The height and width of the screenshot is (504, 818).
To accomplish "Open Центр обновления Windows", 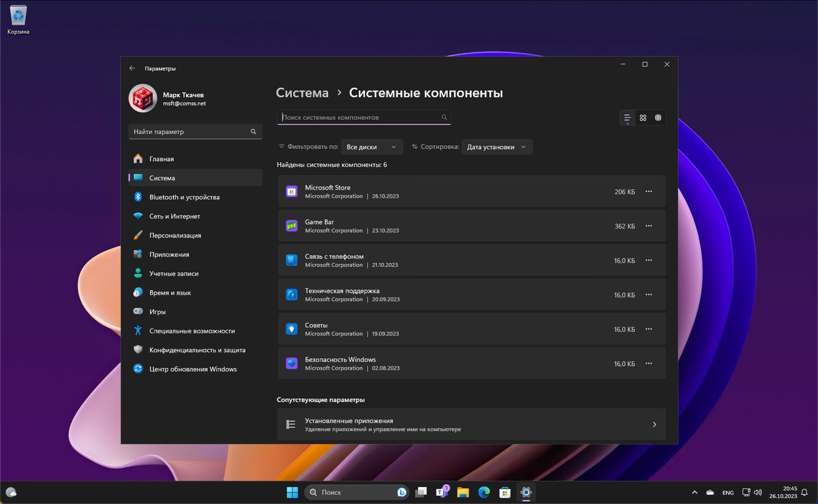I will [195, 369].
